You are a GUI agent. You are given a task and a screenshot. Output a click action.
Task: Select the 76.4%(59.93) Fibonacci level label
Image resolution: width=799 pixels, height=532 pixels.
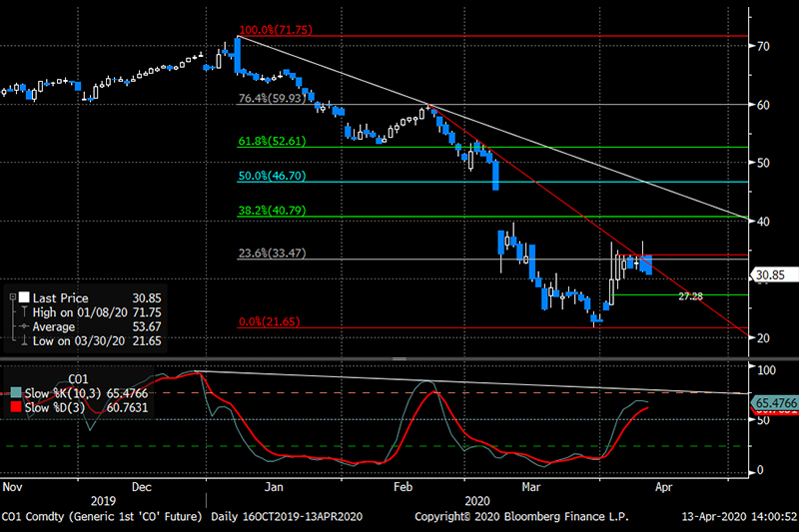point(274,99)
